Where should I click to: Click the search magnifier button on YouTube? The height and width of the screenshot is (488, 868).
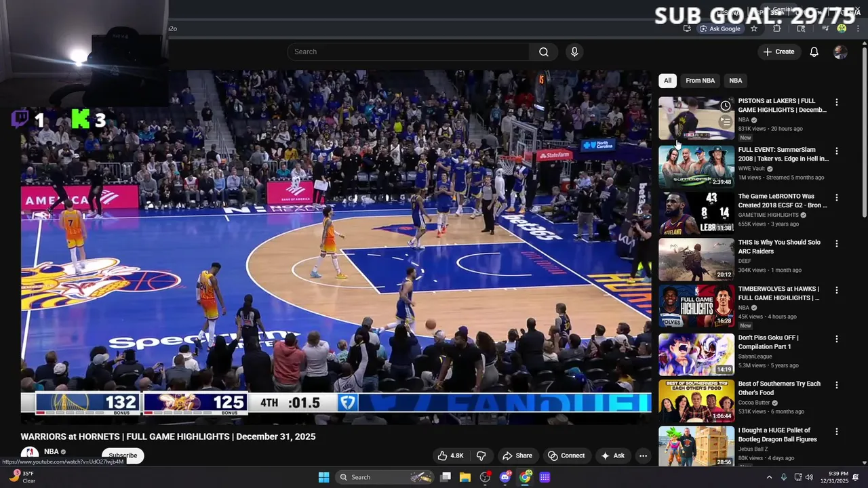tap(543, 52)
